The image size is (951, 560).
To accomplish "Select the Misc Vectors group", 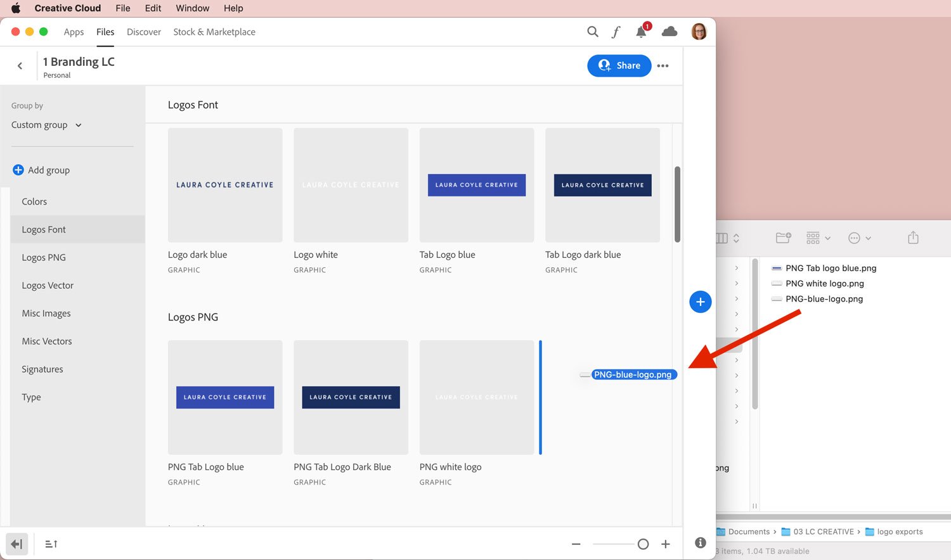I will 77,341.
